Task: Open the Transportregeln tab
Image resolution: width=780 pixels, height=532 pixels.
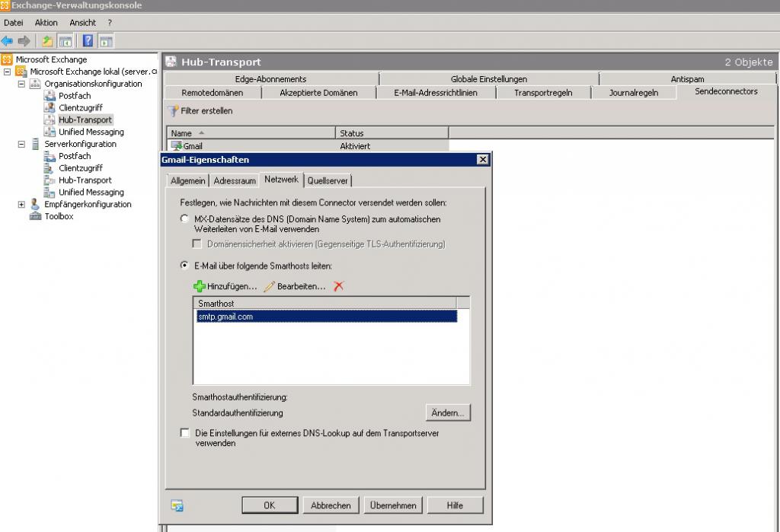Action: pyautogui.click(x=543, y=93)
